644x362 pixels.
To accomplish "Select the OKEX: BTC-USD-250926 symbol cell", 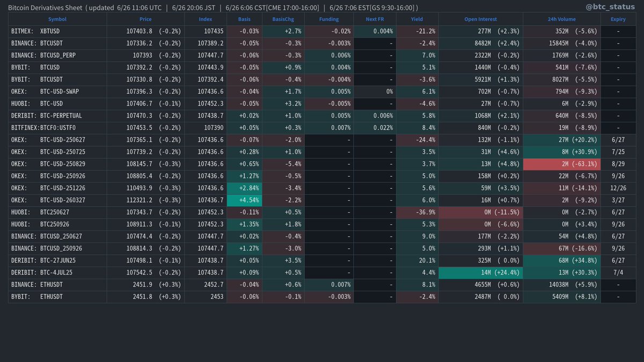I will 57,176.
